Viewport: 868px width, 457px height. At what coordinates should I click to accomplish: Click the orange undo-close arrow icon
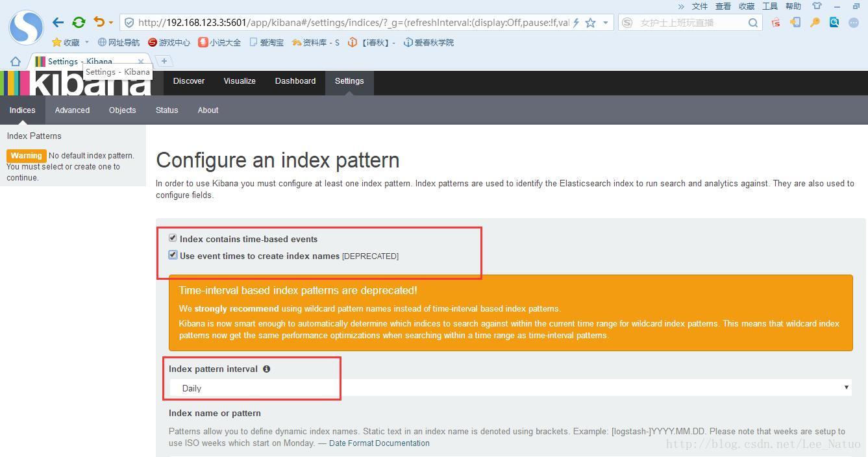click(99, 22)
